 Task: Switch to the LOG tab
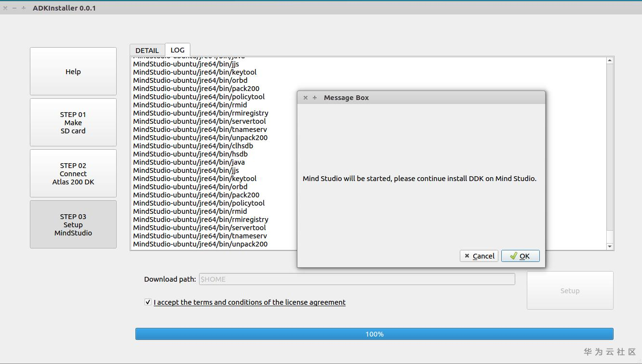(x=177, y=50)
